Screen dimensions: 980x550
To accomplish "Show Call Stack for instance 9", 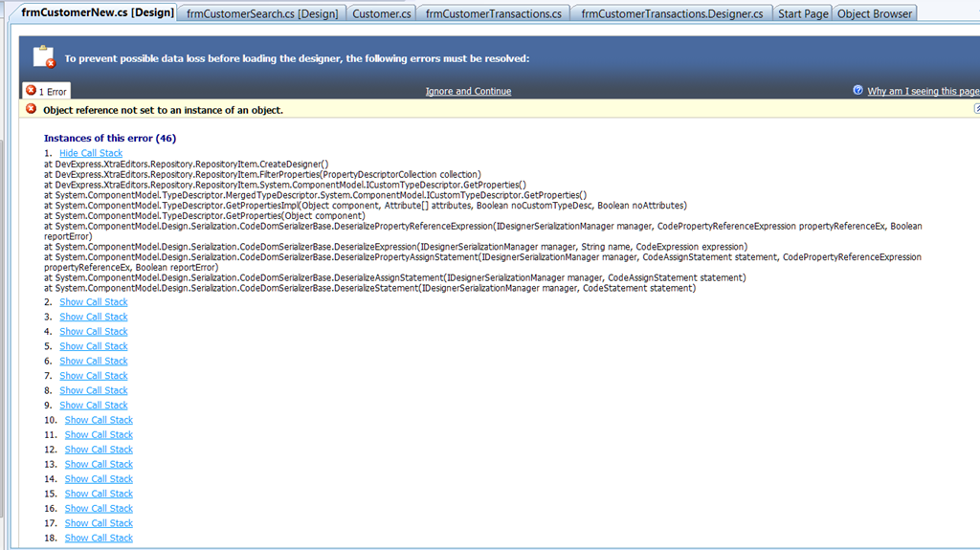I will (93, 406).
